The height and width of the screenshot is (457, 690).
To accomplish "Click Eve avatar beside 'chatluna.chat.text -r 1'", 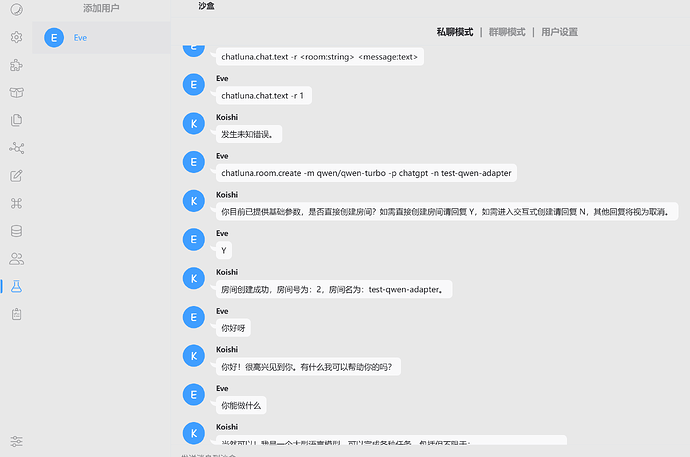I will [x=194, y=84].
